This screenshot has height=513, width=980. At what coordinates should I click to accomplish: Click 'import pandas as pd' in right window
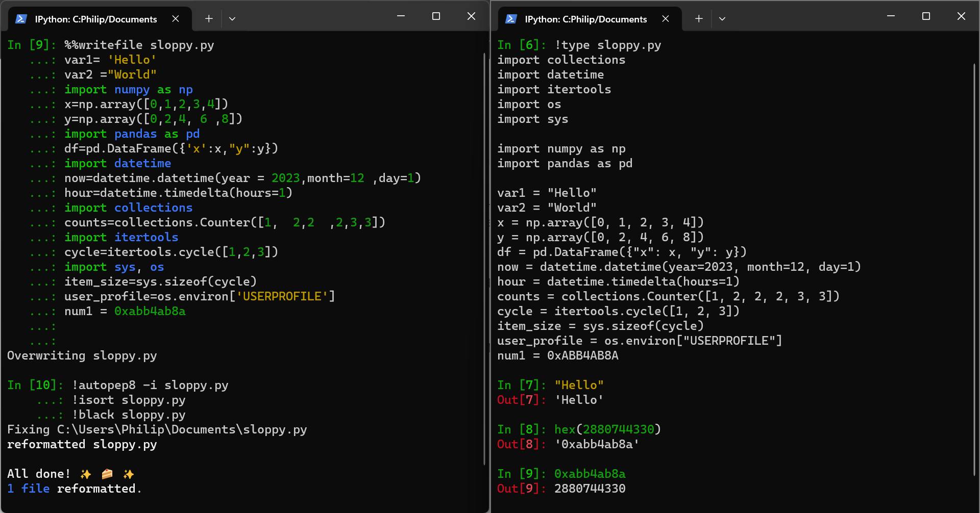tap(565, 163)
